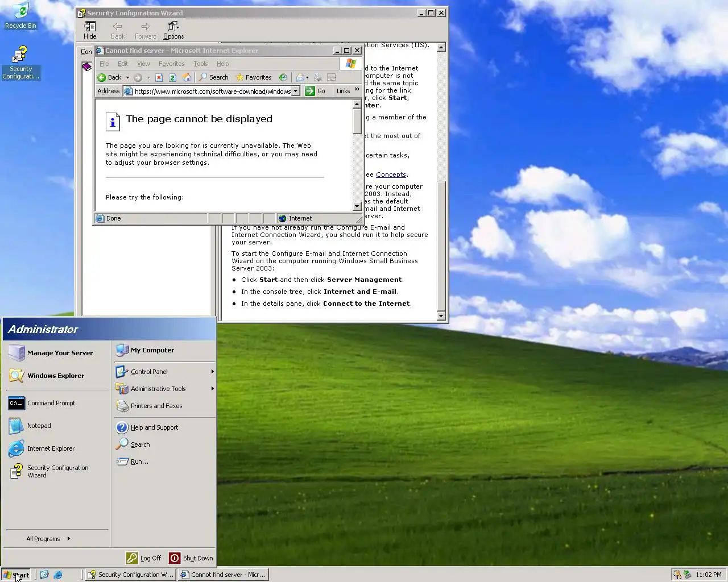Click the Internet Explorer quick launch icon

[58, 575]
